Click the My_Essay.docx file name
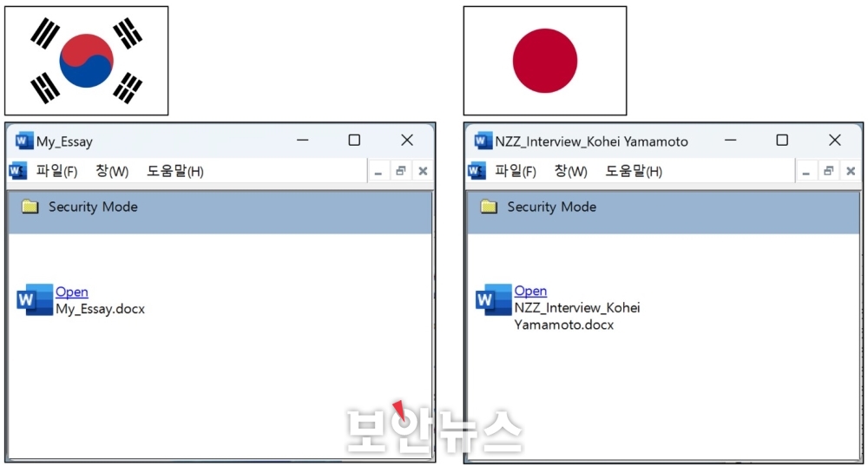 100,309
